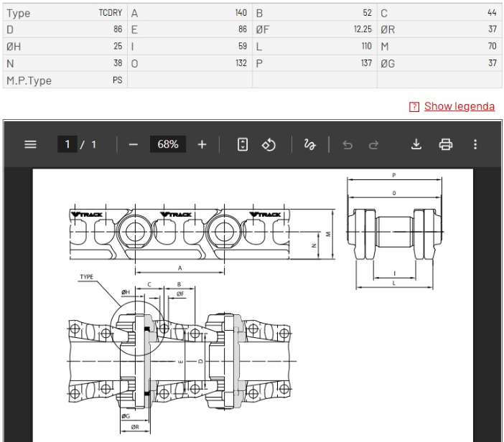
Task: Open the Show legenda link
Action: [459, 106]
